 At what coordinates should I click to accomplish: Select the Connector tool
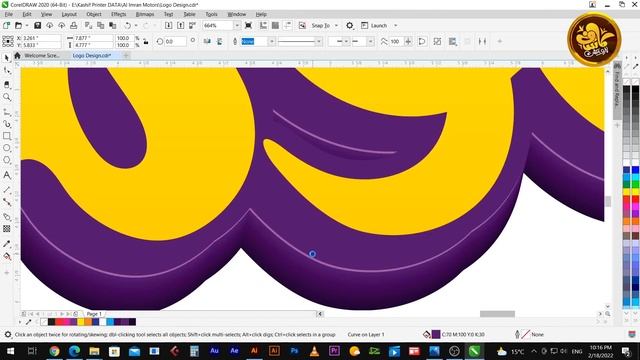[7, 202]
